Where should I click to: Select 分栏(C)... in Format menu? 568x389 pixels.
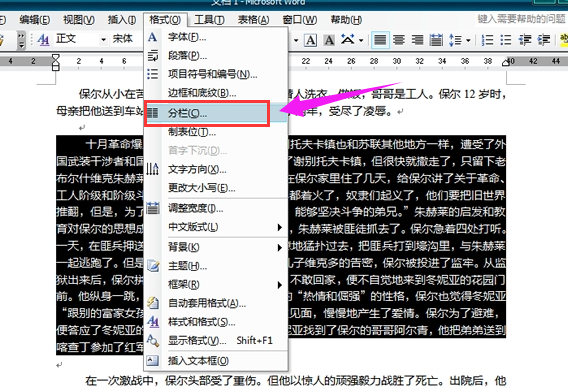pos(216,113)
